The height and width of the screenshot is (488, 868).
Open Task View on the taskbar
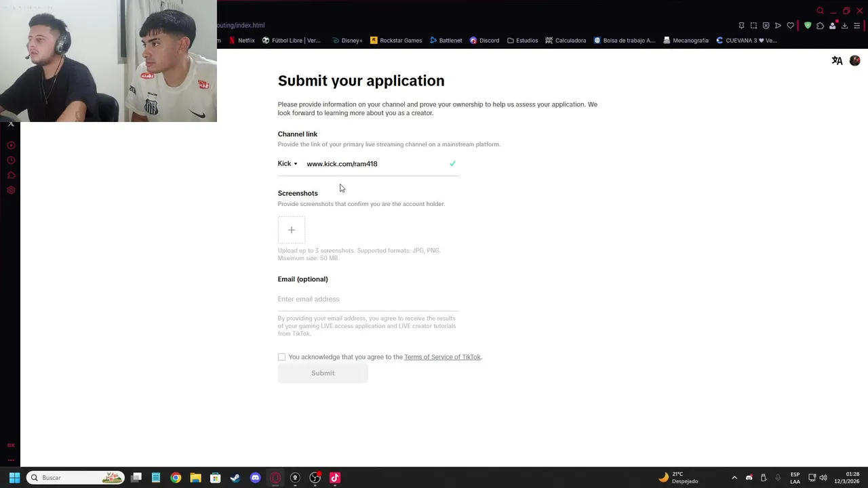point(136,478)
